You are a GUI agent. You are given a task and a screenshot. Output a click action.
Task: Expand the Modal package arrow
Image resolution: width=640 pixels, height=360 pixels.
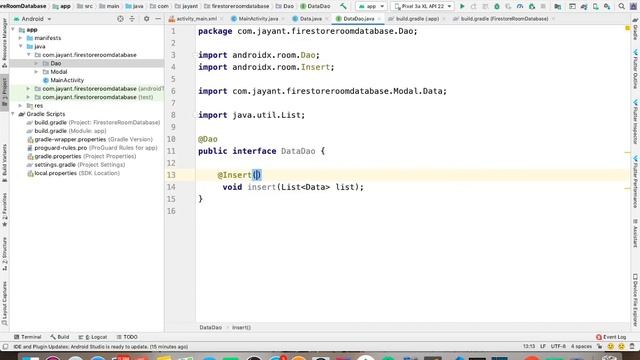36,72
